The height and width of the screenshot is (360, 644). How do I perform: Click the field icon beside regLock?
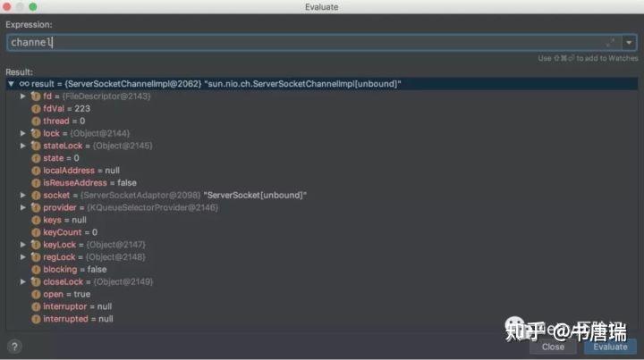coord(36,257)
